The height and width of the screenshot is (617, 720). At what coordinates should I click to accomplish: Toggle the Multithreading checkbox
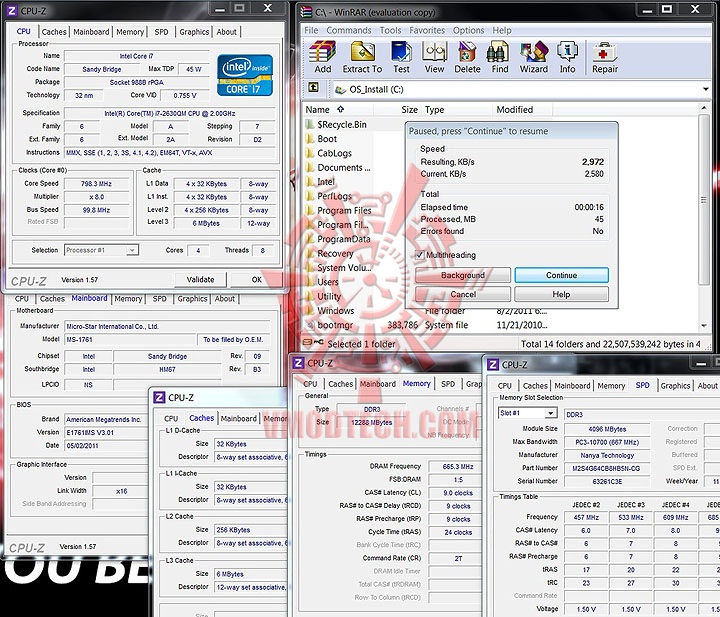click(419, 255)
